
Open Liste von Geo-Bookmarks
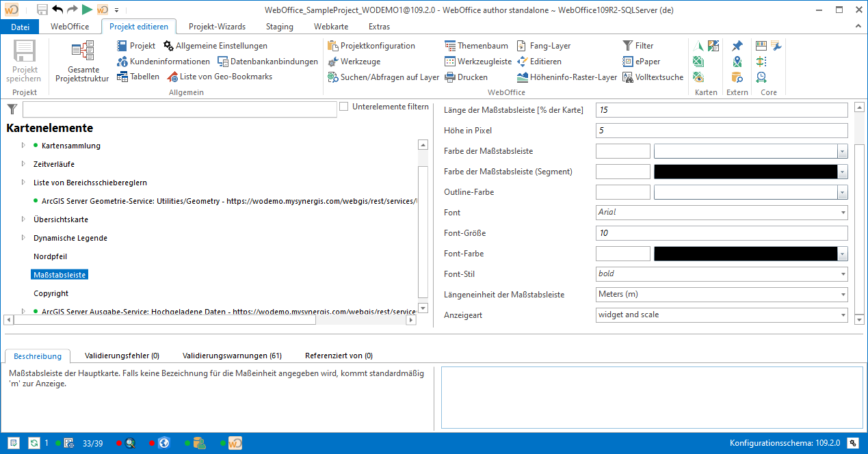tap(172, 77)
